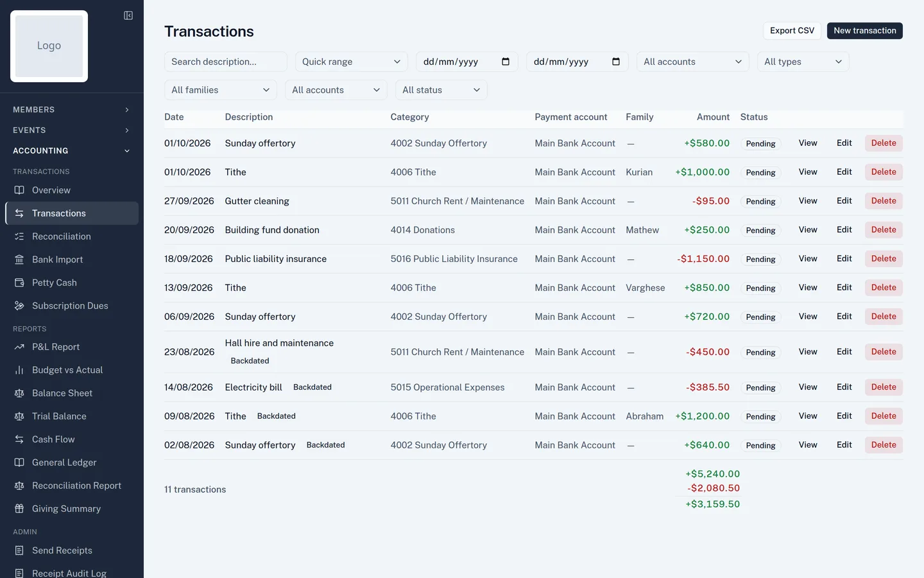Click the Reconciliation checklist icon
Screen dimensions: 924x578
(x=19, y=236)
